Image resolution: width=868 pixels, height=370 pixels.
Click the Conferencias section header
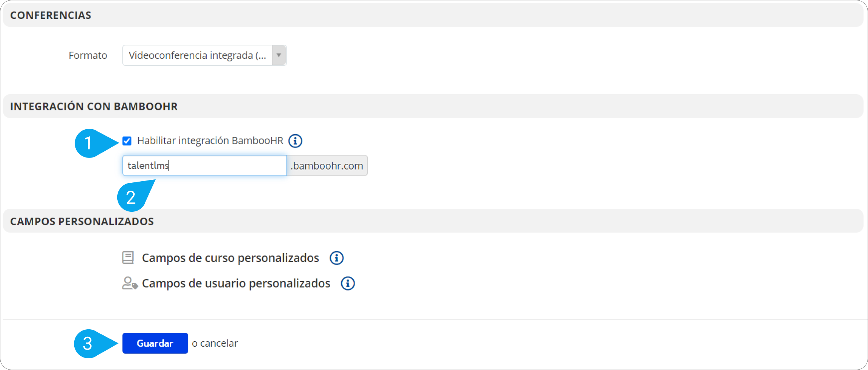[51, 15]
